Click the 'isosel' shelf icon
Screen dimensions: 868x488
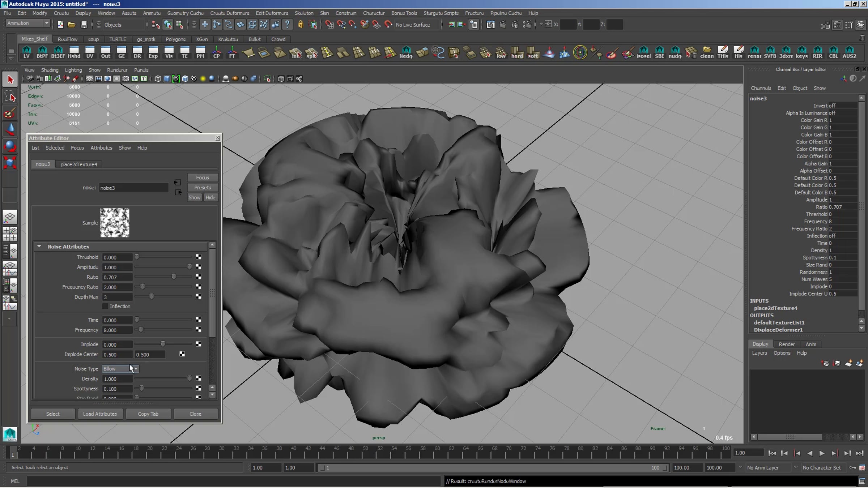coord(643,52)
